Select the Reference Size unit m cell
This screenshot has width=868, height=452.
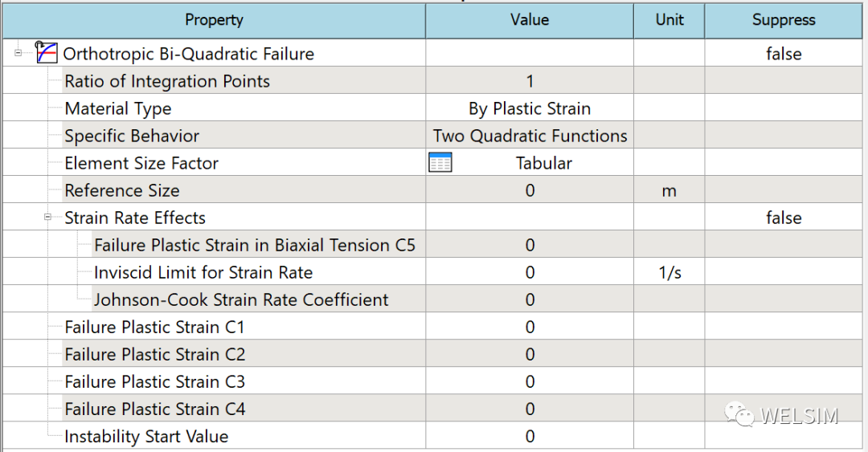669,190
